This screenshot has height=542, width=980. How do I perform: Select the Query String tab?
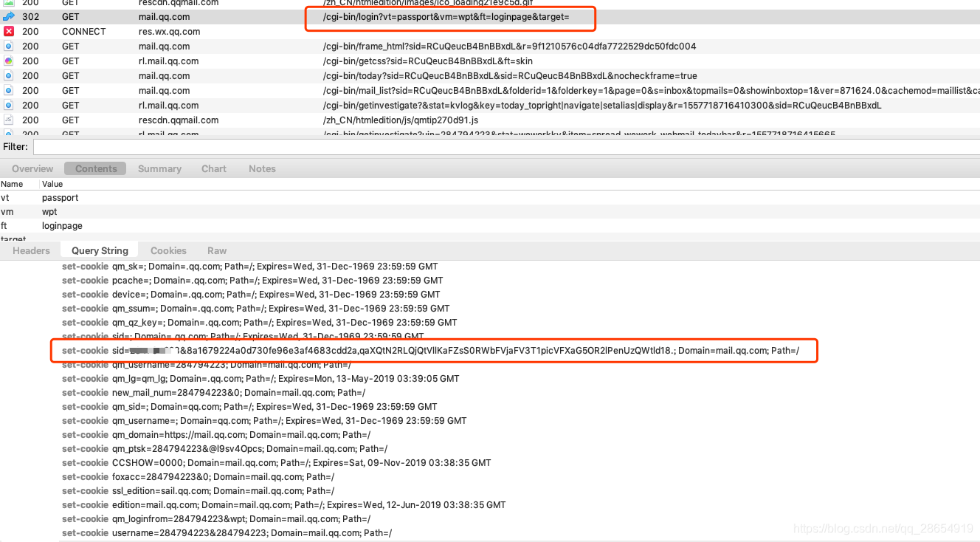(x=100, y=250)
